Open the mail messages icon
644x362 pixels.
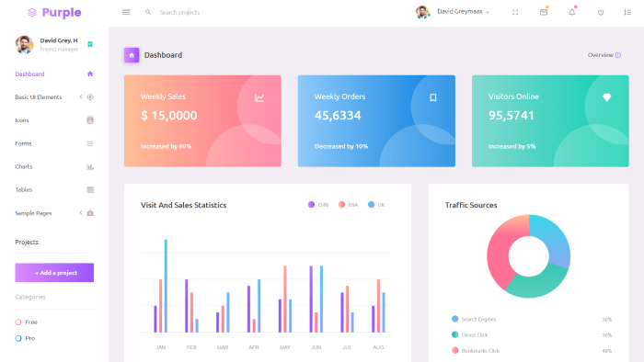[544, 12]
